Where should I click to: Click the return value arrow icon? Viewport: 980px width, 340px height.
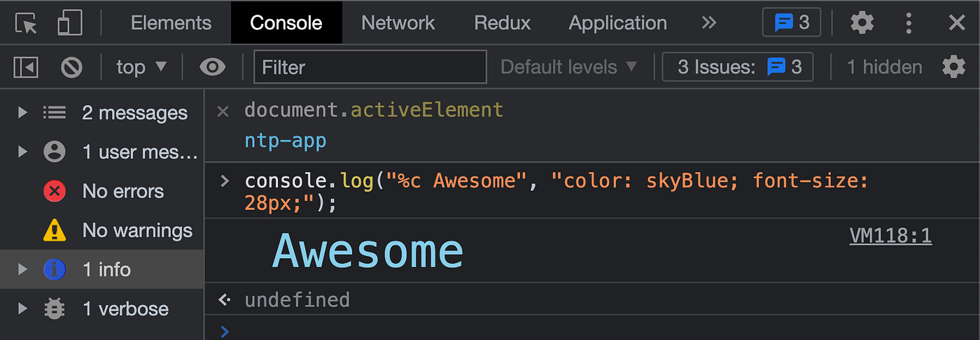coord(224,300)
